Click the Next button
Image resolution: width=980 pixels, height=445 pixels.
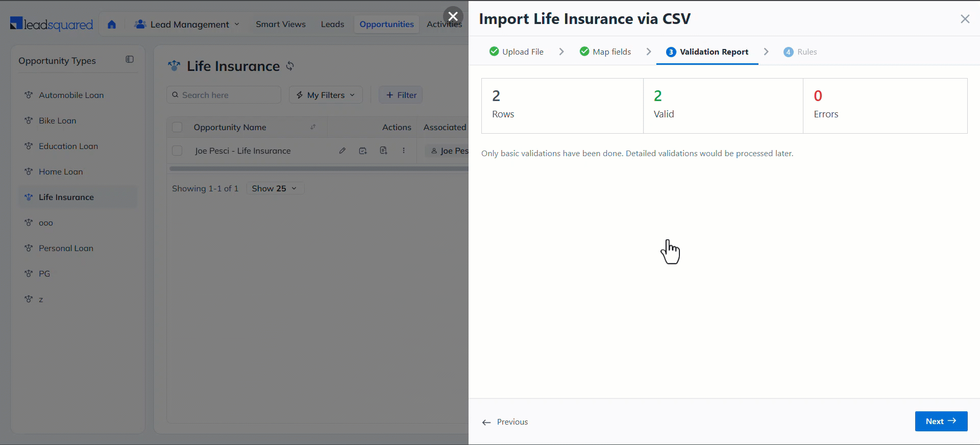[941, 421]
